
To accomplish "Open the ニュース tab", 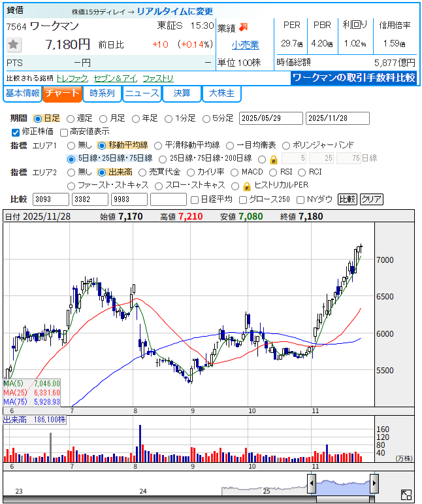I will pos(142,93).
